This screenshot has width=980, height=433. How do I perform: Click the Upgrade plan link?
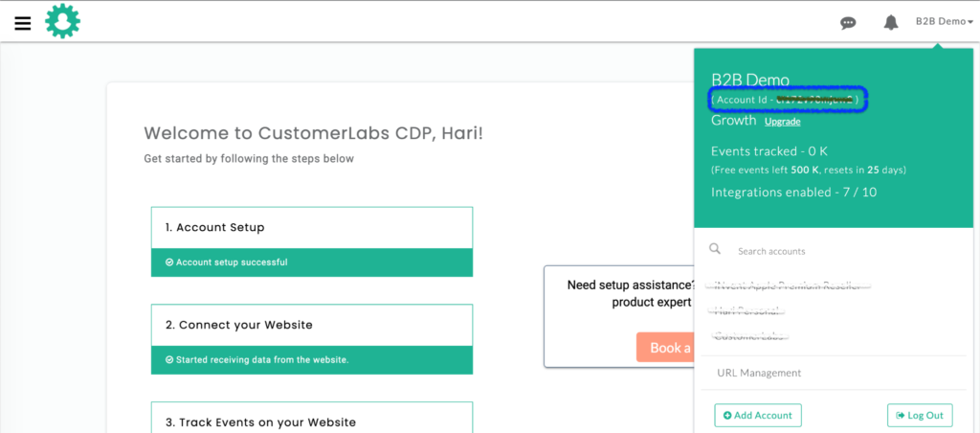coord(783,122)
